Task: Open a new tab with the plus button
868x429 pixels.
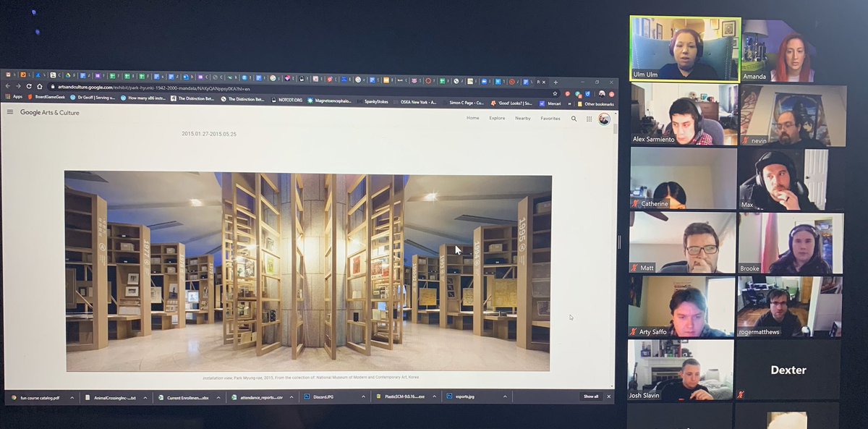Action: coord(556,82)
